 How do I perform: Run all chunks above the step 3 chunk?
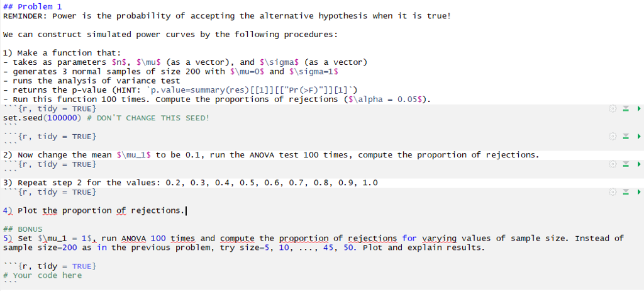(626, 191)
